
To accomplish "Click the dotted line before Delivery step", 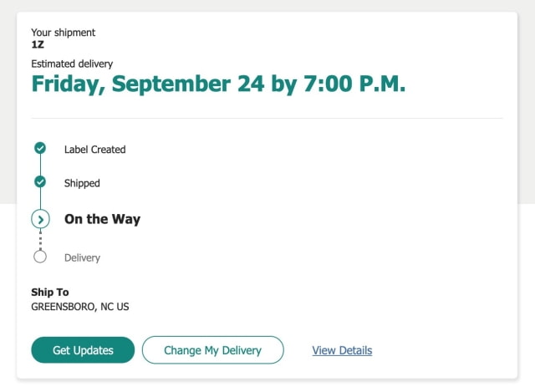I will 40,241.
